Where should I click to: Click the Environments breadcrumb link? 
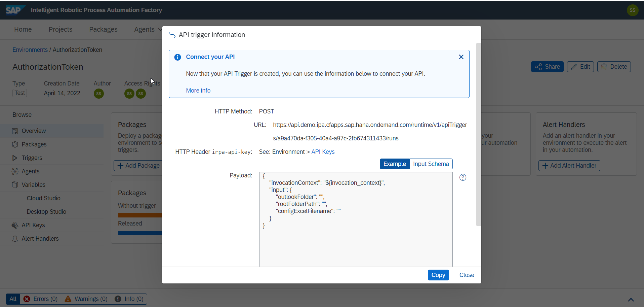pyautogui.click(x=30, y=50)
